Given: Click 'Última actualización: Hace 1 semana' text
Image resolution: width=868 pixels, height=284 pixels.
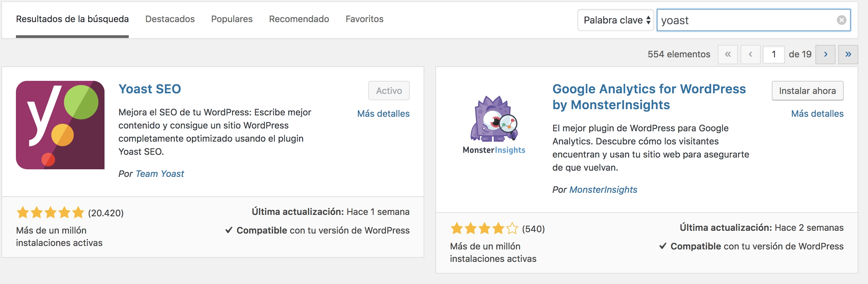Looking at the screenshot, I should (331, 212).
